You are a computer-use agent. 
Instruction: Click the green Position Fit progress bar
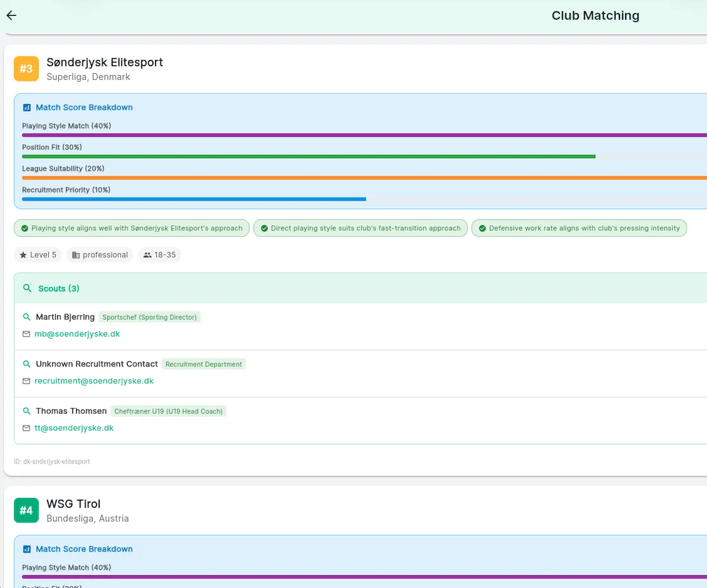[308, 156]
